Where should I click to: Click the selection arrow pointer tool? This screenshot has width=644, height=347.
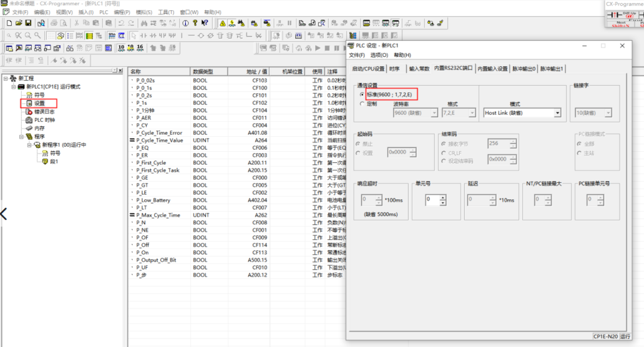133,35
